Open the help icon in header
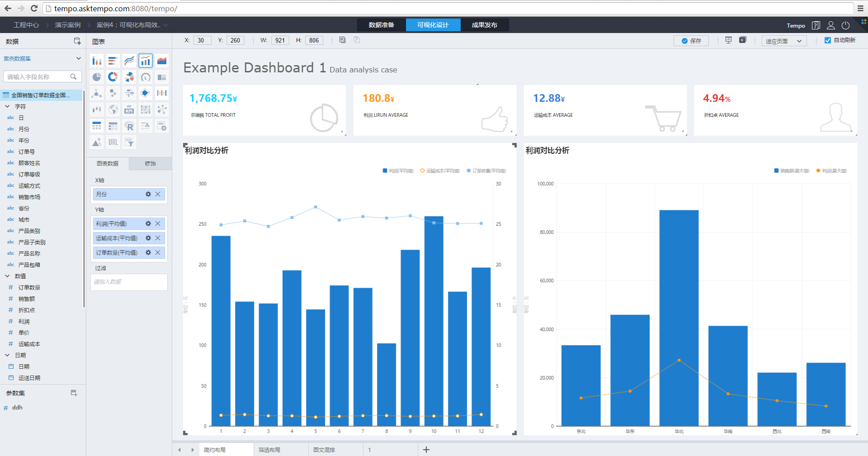 click(x=816, y=25)
